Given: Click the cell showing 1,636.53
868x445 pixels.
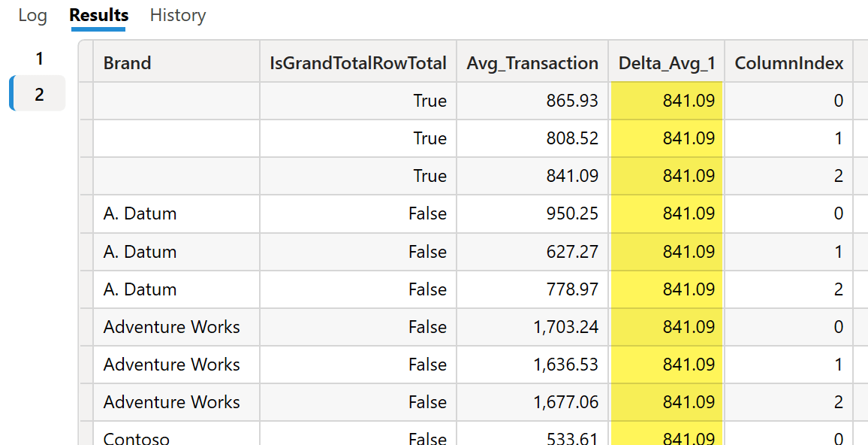Looking at the screenshot, I should (532, 365).
